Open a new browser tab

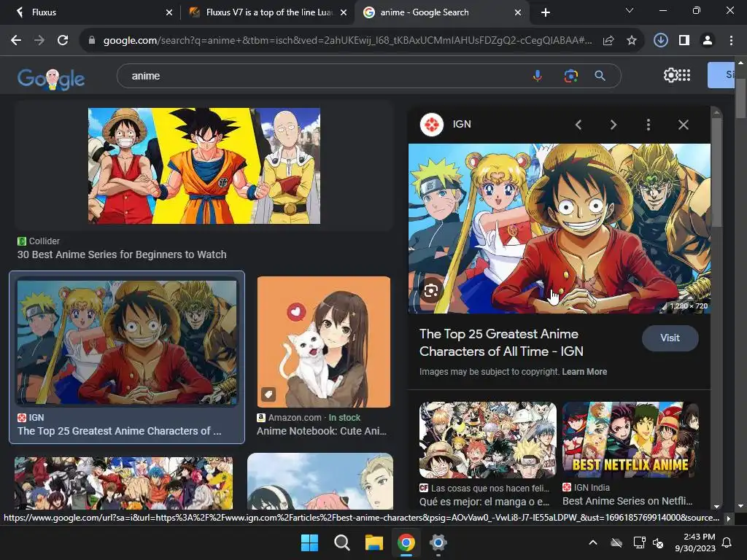[x=546, y=13]
